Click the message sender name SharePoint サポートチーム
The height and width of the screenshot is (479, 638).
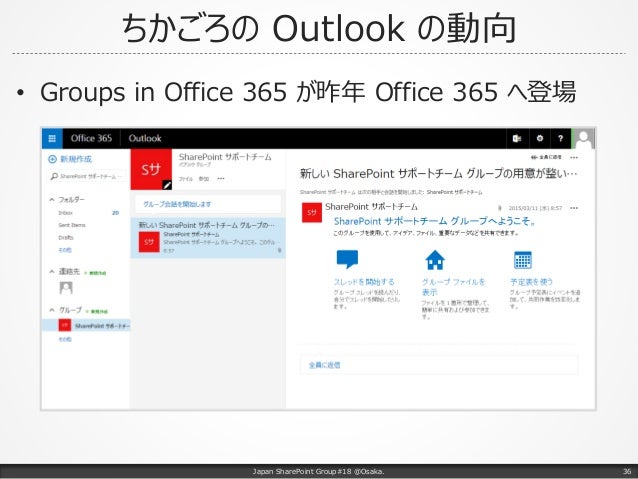point(371,207)
